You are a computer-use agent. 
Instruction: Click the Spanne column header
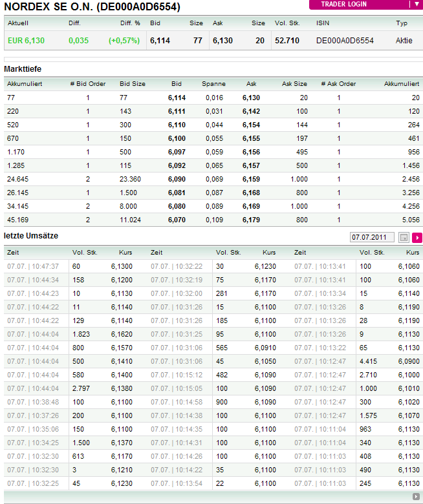(213, 84)
